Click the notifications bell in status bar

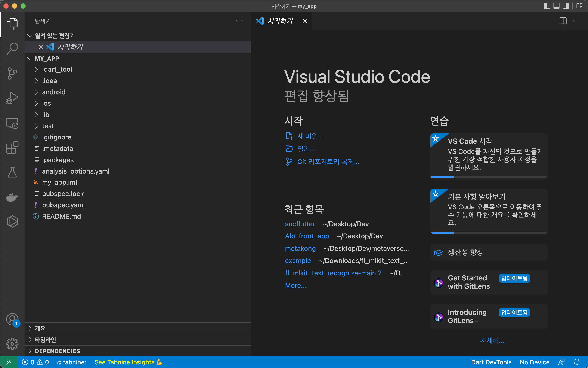pos(577,362)
